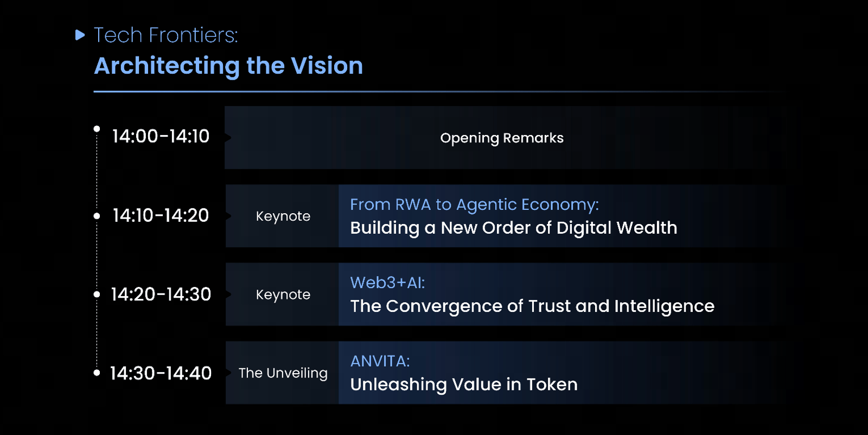Screen dimensions: 868x435
Task: Click the blue play triangle beside Tech Frontiers
Action: [x=80, y=35]
